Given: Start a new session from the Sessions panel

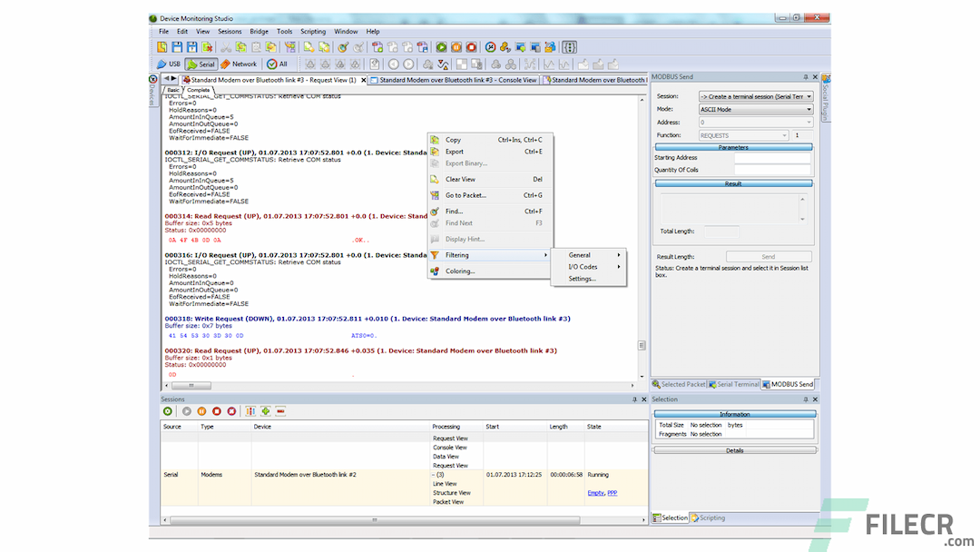Looking at the screenshot, I should [167, 411].
